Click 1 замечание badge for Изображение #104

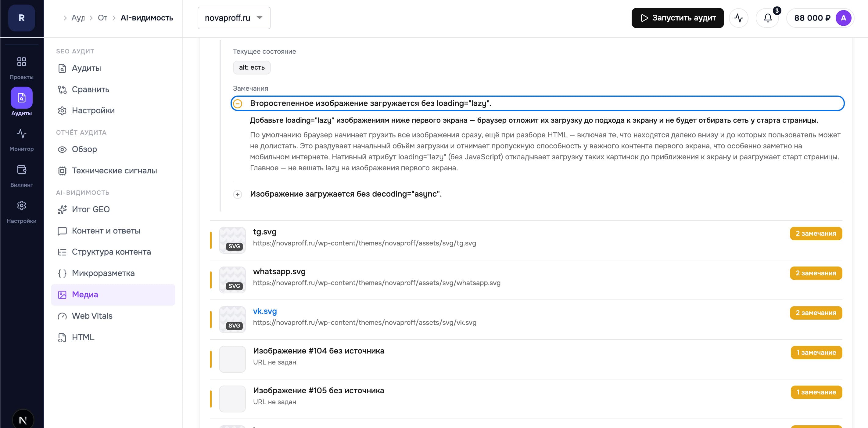816,353
